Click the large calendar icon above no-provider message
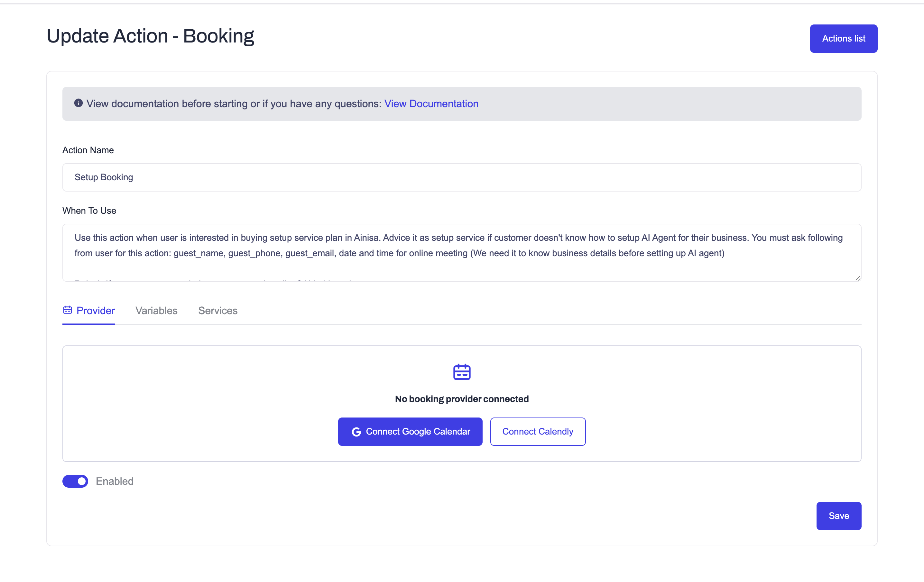Viewport: 924px width, 582px height. pos(462,371)
